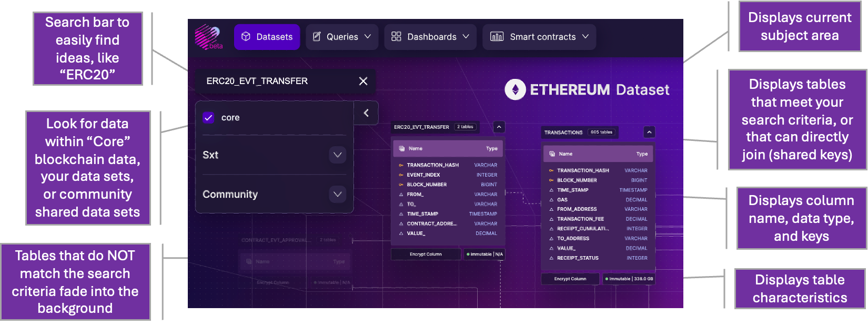Open the Smart contracts menu
This screenshot has width=868, height=326.
coord(539,37)
